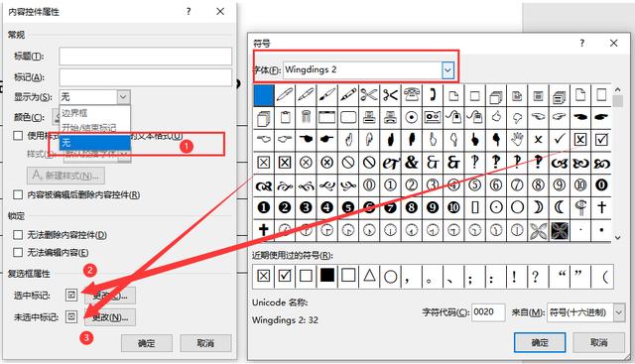The width and height of the screenshot is (635, 364).
Task: Click the symbol grid scroll-up arrow
Action: (x=617, y=89)
